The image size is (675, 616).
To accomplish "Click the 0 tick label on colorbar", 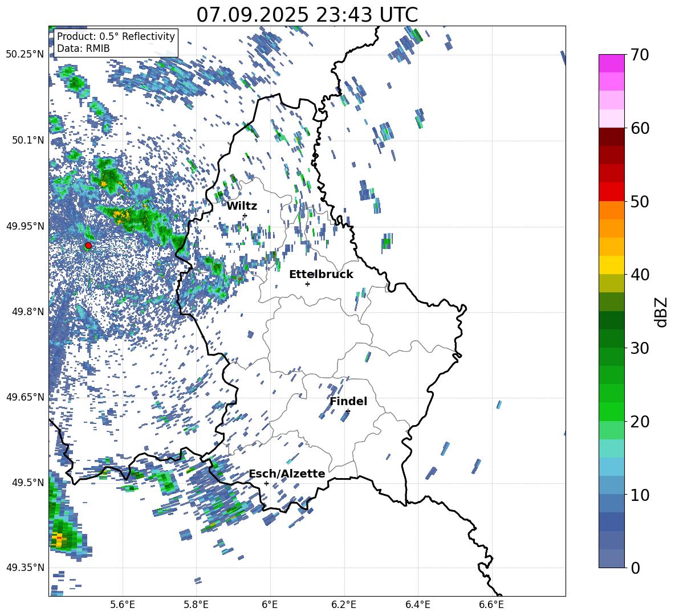I will [635, 568].
